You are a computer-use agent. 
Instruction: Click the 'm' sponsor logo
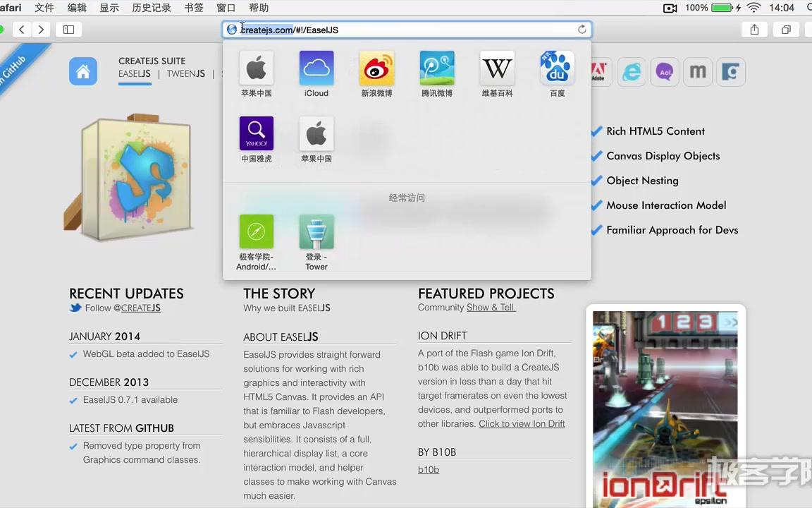coord(698,71)
